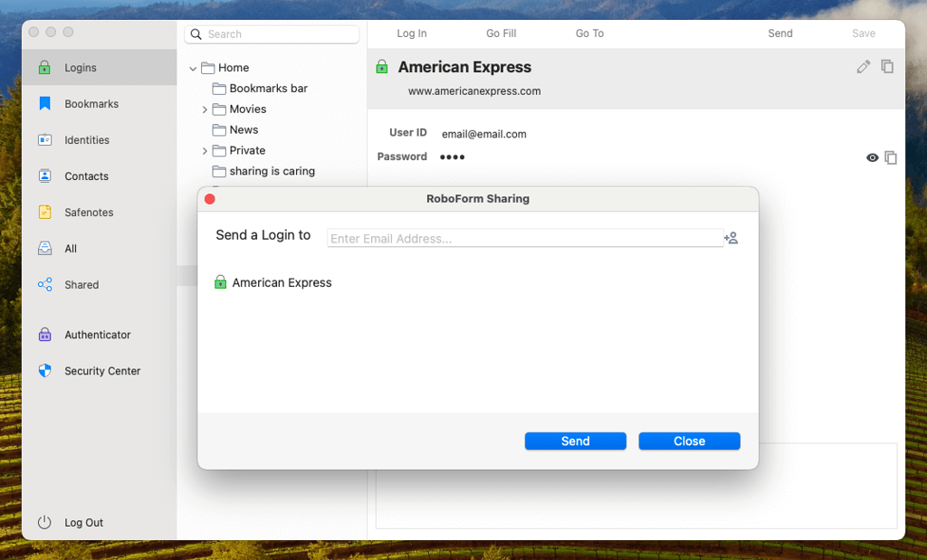Copy the password with the copy icon

[891, 157]
